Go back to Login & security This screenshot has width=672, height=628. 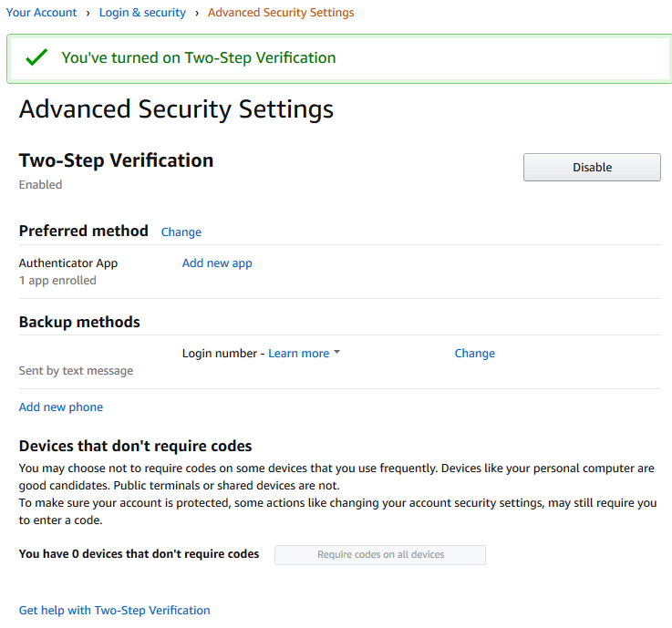point(142,13)
